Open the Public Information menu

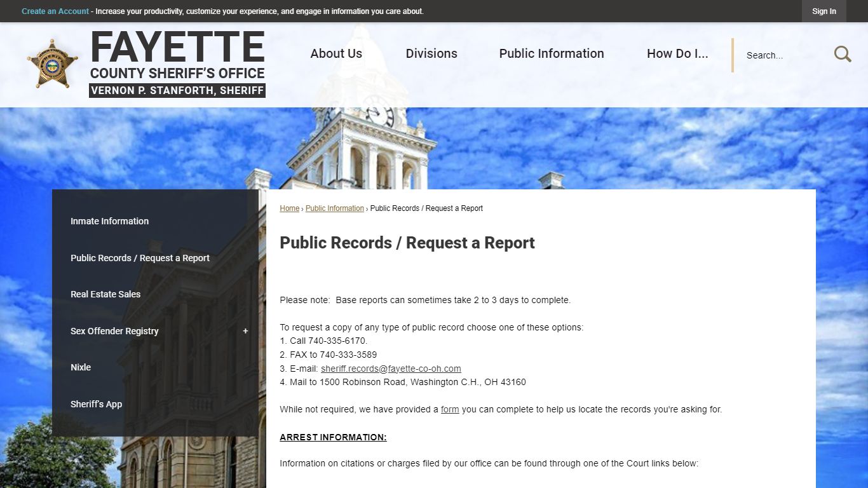tap(552, 54)
